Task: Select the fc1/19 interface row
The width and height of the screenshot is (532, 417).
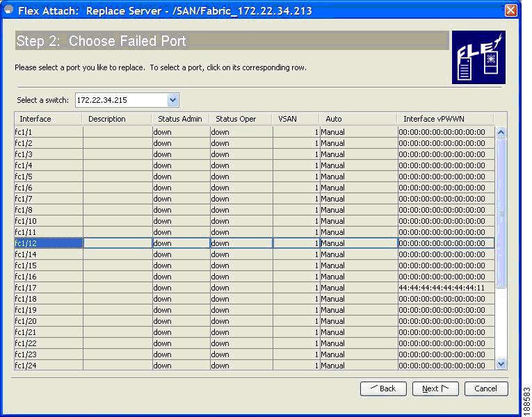Action: [x=255, y=310]
